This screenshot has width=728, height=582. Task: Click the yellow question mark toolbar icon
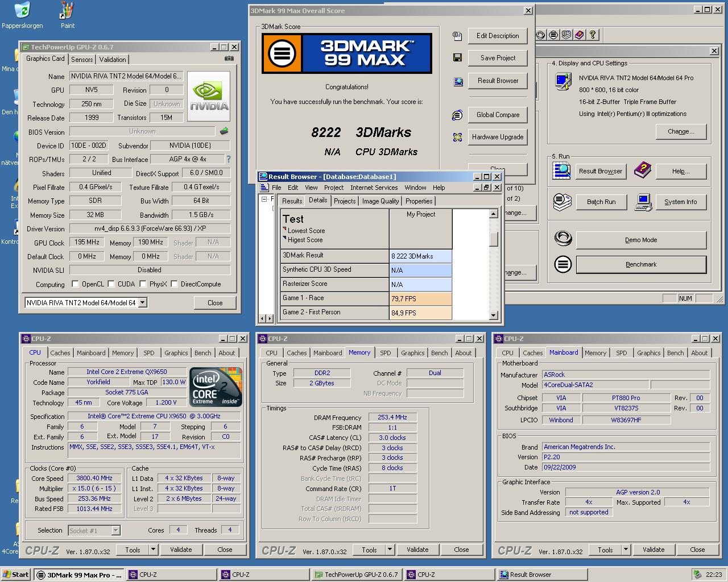(592, 35)
